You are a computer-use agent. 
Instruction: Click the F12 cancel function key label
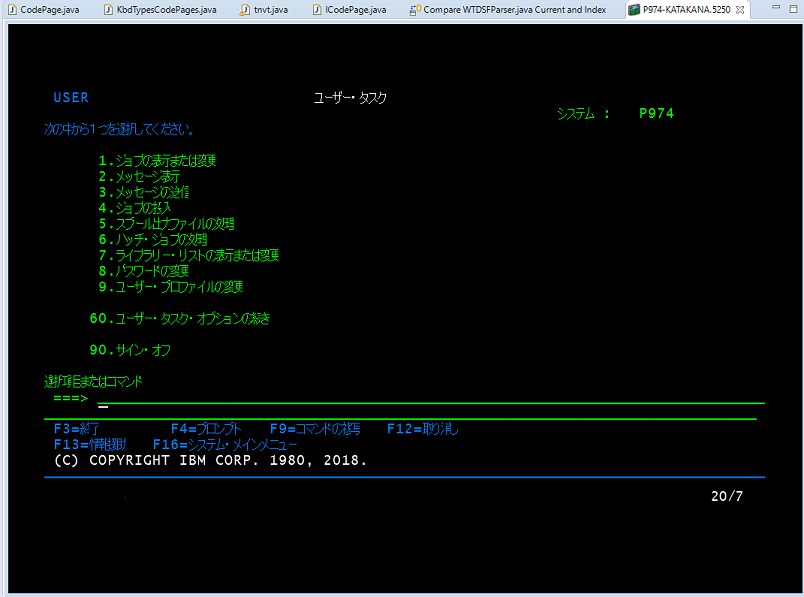[x=423, y=429]
